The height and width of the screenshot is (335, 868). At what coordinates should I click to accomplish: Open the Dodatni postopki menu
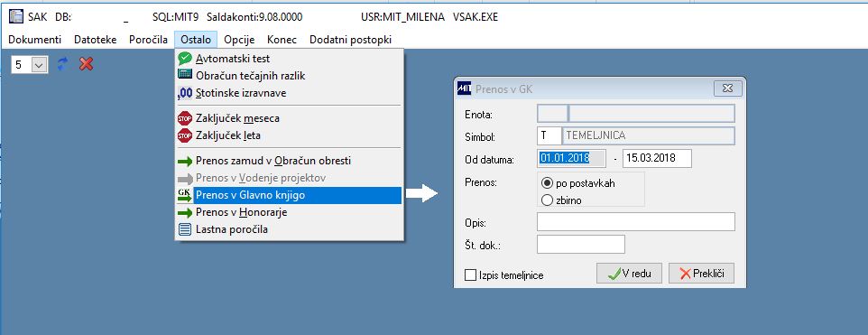pos(350,40)
